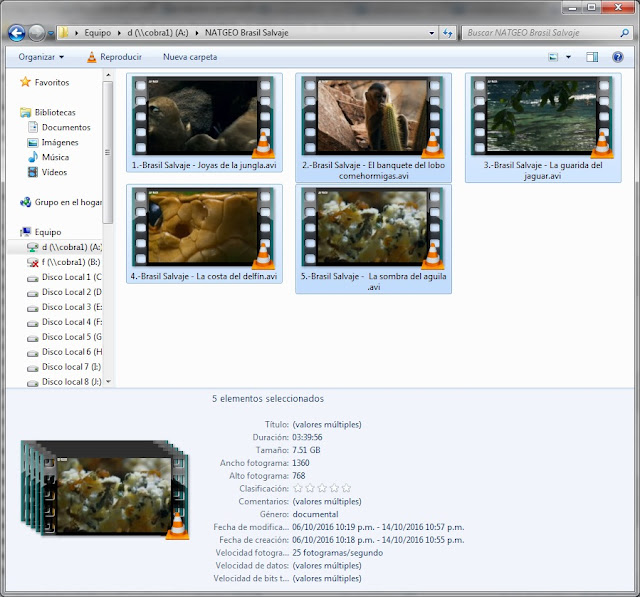The height and width of the screenshot is (597, 640).
Task: Open the recent pages dropdown arrow
Action: point(51,33)
